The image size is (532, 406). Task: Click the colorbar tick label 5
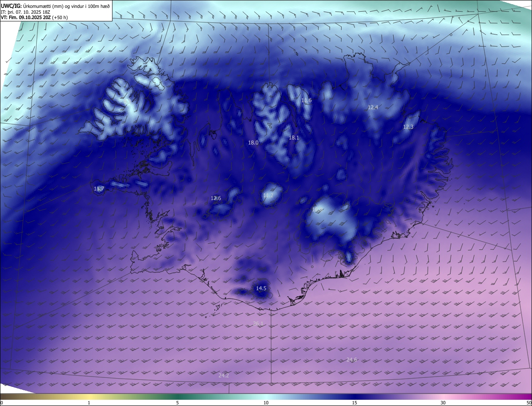(x=177, y=403)
